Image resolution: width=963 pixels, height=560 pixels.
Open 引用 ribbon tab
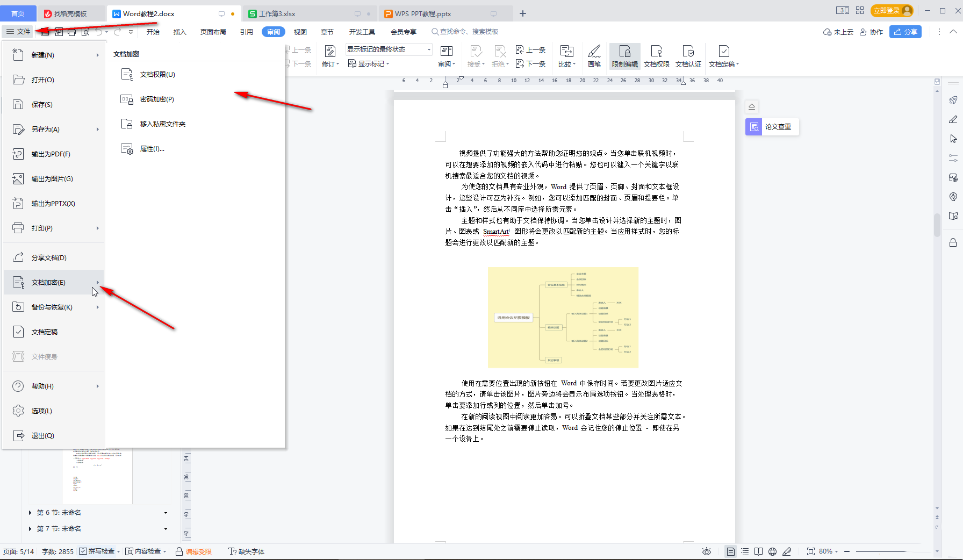click(x=246, y=32)
